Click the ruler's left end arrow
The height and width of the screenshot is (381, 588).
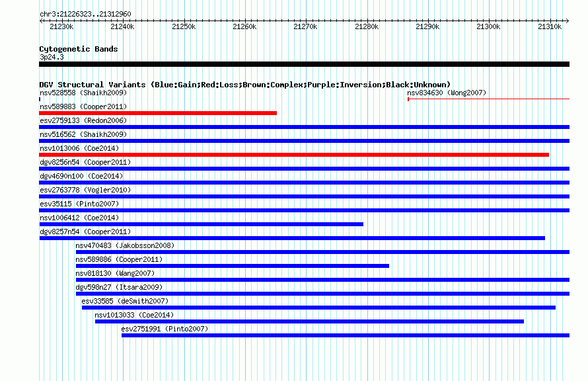point(41,21)
